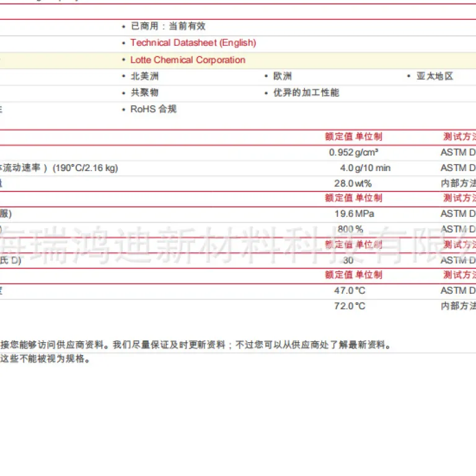The image size is (476, 476).
Task: Click the melt flow value 4.0 g/10 min
Action: 365,168
